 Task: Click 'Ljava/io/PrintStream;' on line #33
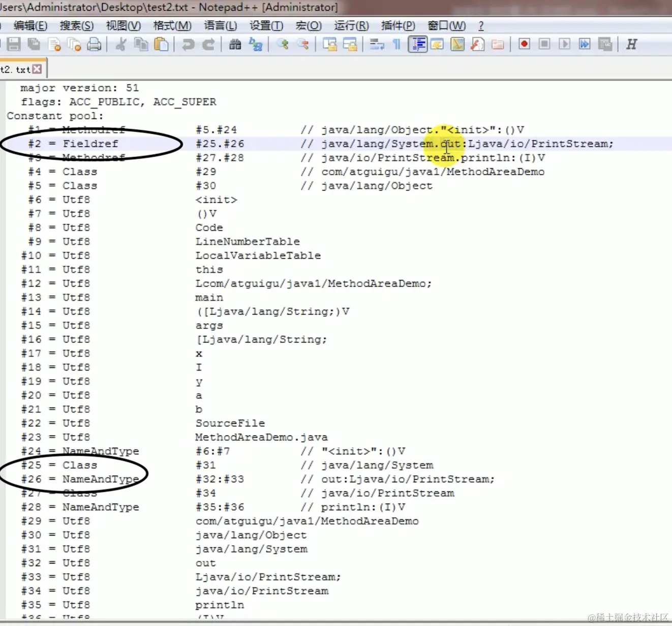tap(268, 577)
